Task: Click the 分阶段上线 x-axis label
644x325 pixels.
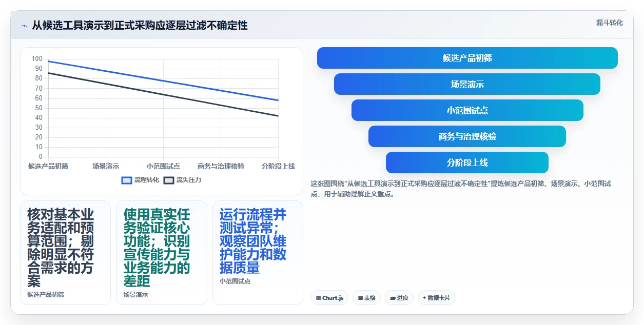Action: (278, 166)
